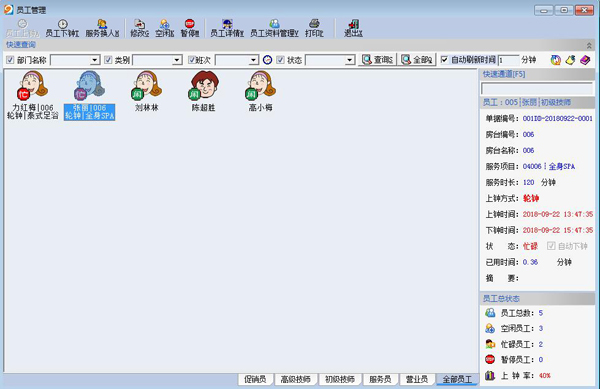Toggle the 类别 filter checkbox
The width and height of the screenshot is (600, 389).
[108, 60]
